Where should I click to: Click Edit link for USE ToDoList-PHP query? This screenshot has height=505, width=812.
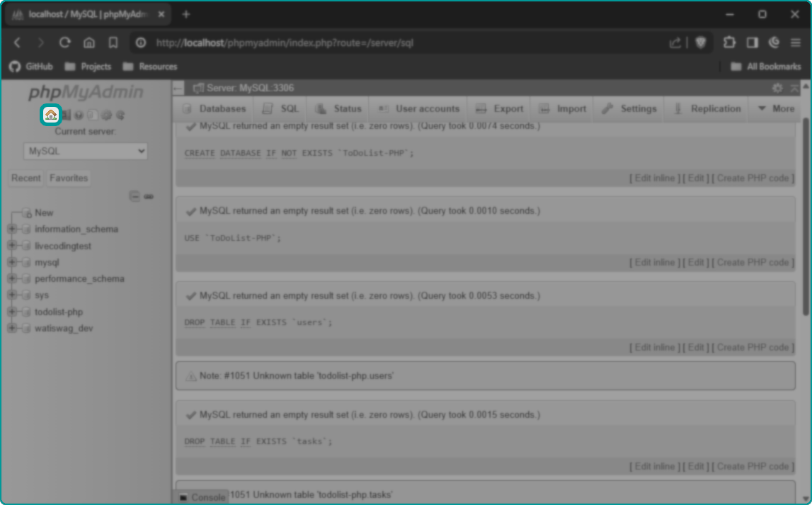[x=696, y=263]
